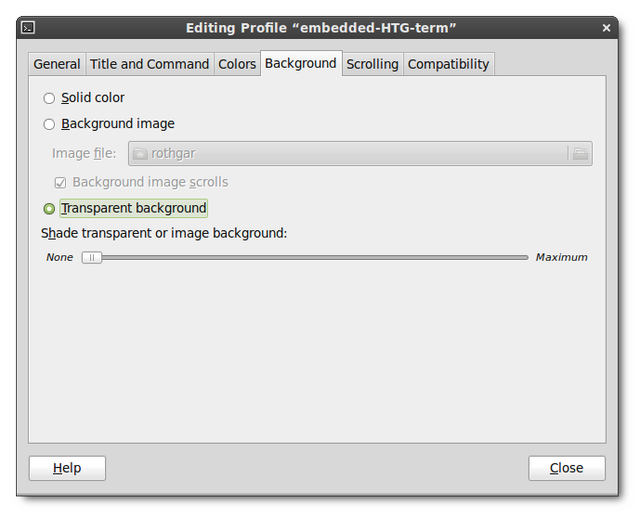
Task: Click the shade slider handle
Action: 91,257
